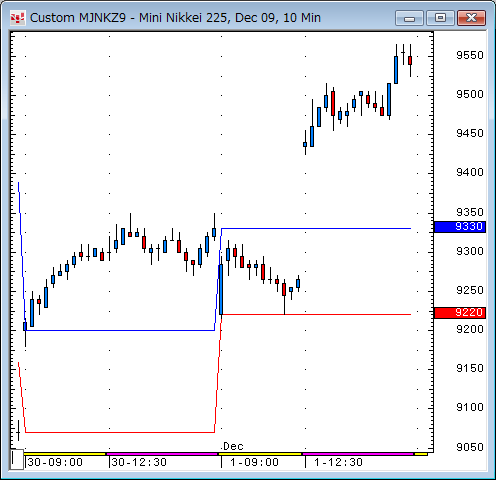Click the 9200 price axis label
496x480 pixels.
click(470, 329)
